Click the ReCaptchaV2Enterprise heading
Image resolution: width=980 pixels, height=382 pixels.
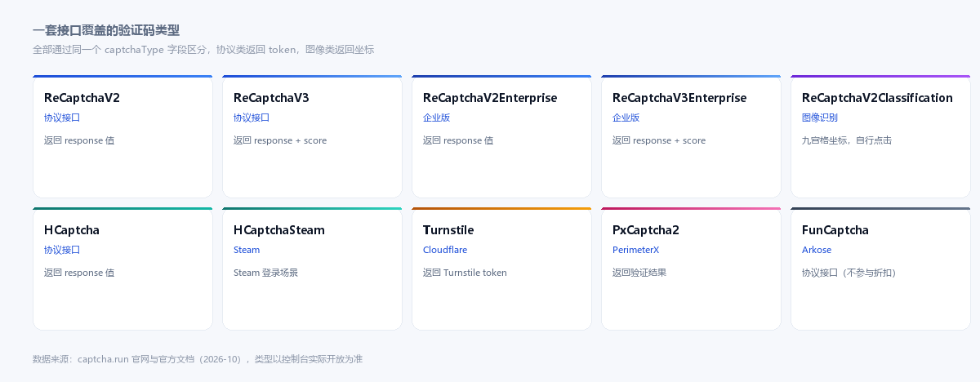(x=490, y=98)
